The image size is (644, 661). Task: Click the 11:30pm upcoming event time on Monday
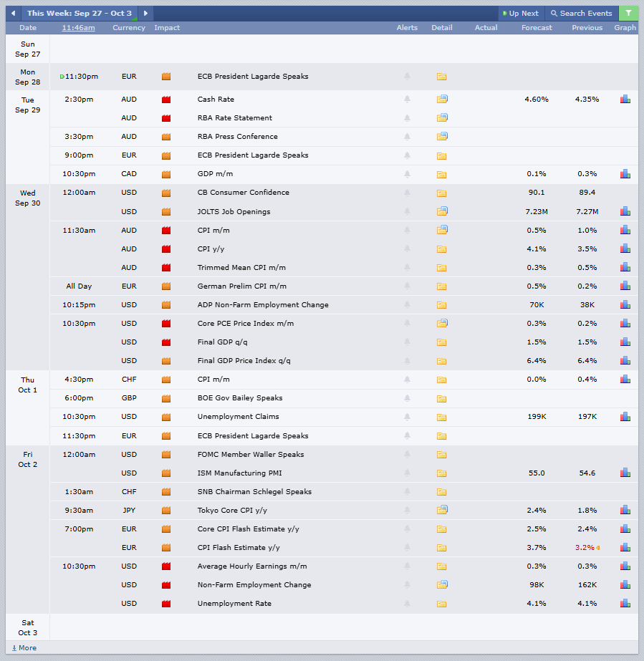(82, 77)
